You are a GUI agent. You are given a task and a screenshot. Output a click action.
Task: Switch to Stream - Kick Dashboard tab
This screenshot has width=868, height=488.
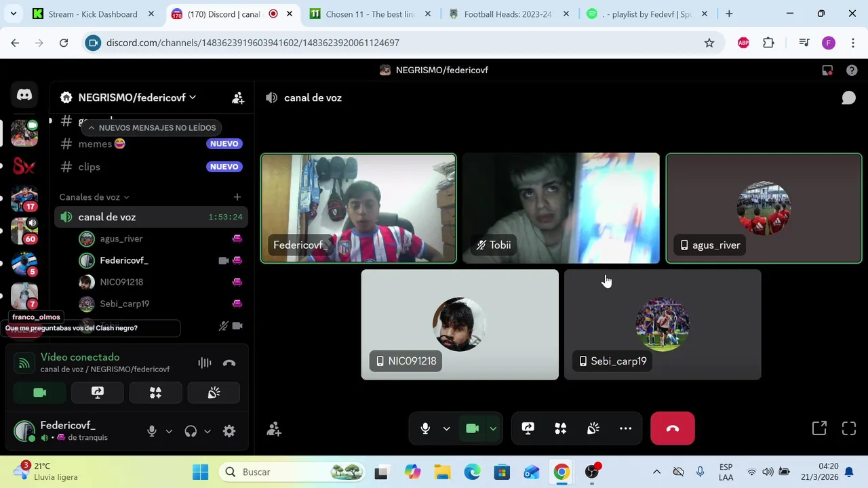click(93, 14)
